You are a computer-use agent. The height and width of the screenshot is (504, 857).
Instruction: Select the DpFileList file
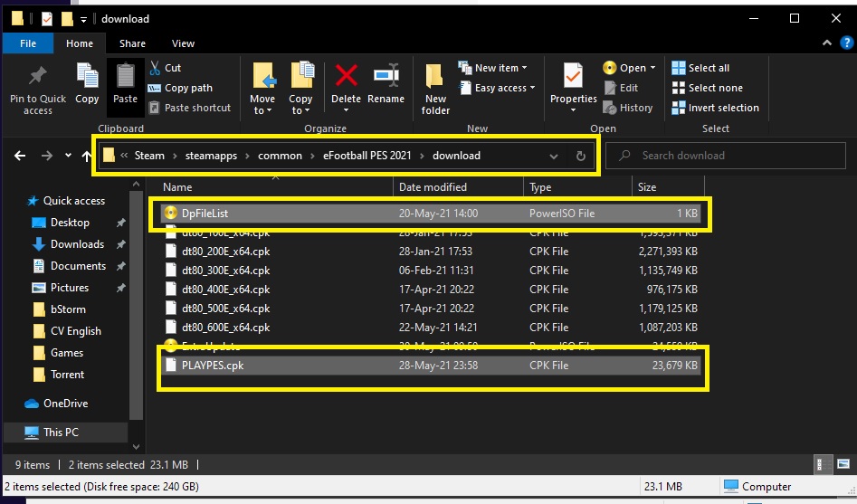point(431,214)
